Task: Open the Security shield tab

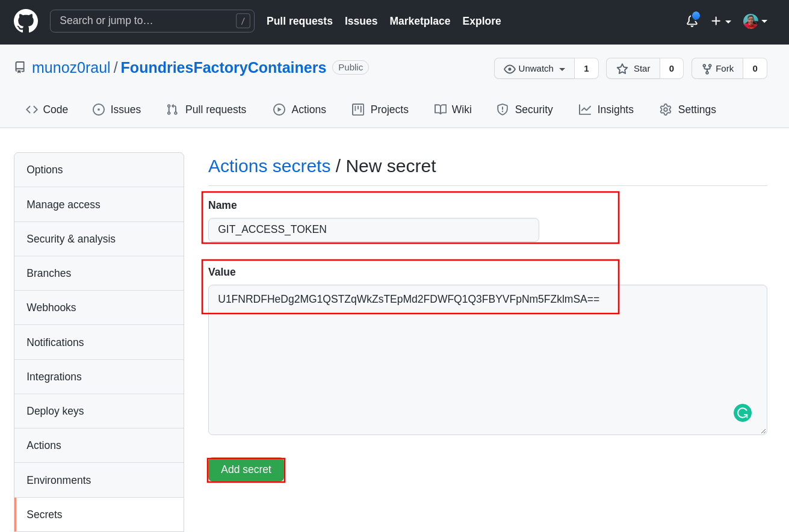Action: coord(524,110)
